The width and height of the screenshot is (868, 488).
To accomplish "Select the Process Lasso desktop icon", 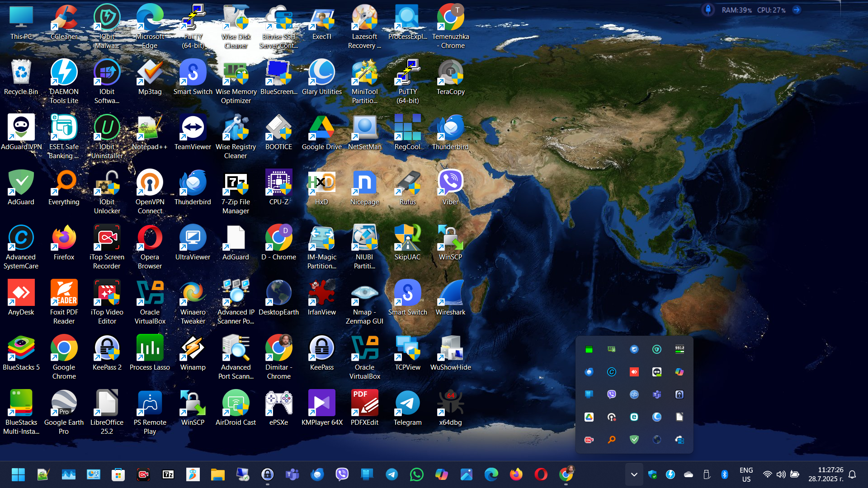I will tap(150, 353).
